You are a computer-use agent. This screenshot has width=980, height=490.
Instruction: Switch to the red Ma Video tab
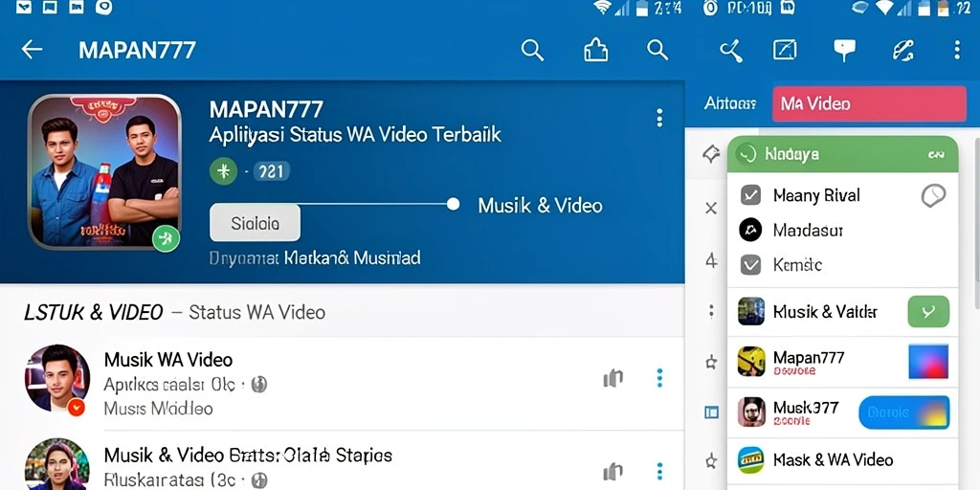[869, 103]
